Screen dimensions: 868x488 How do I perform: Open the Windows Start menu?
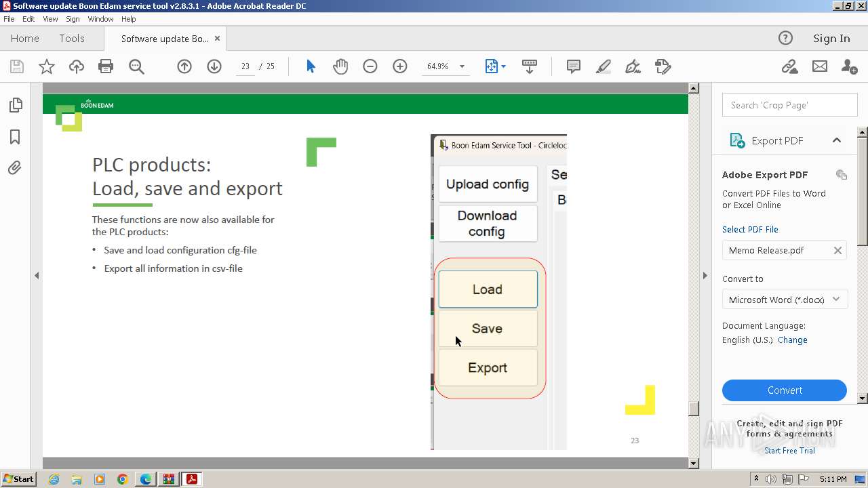[18, 479]
